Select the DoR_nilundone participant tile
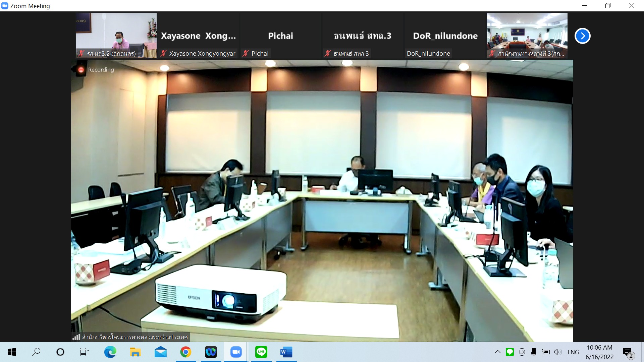Image resolution: width=644 pixels, height=362 pixels. tap(445, 36)
